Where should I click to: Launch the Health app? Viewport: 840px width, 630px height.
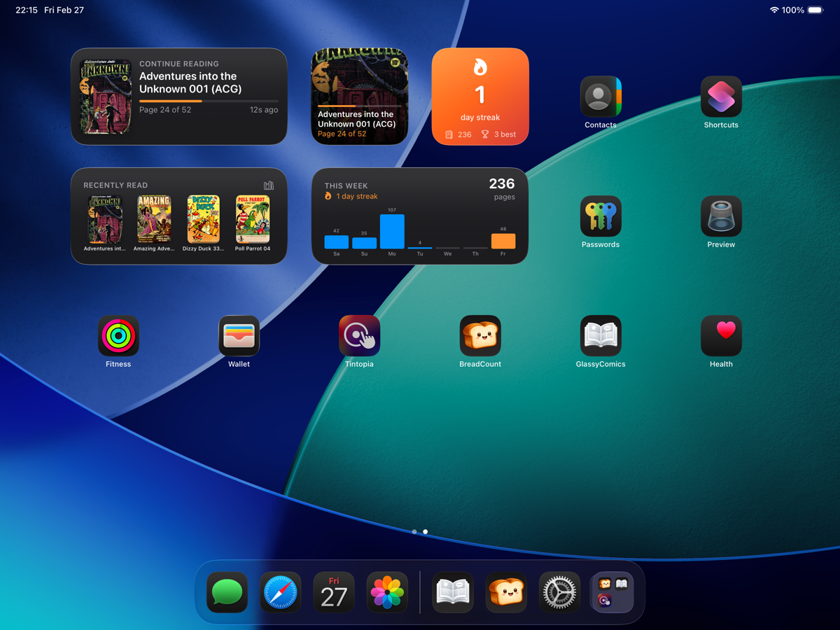(x=721, y=336)
